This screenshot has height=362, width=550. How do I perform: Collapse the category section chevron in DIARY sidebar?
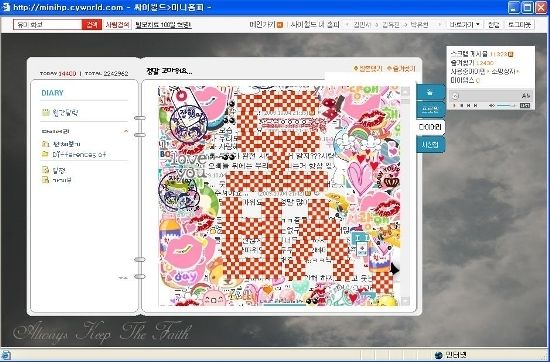pos(126,131)
